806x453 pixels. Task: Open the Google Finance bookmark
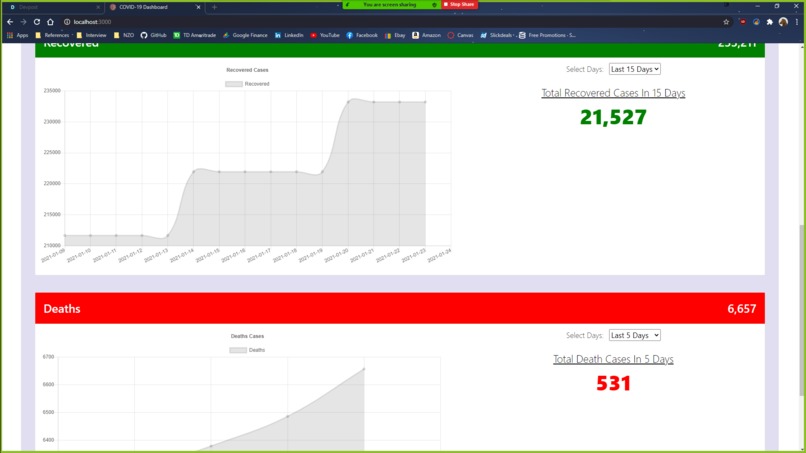[x=245, y=35]
